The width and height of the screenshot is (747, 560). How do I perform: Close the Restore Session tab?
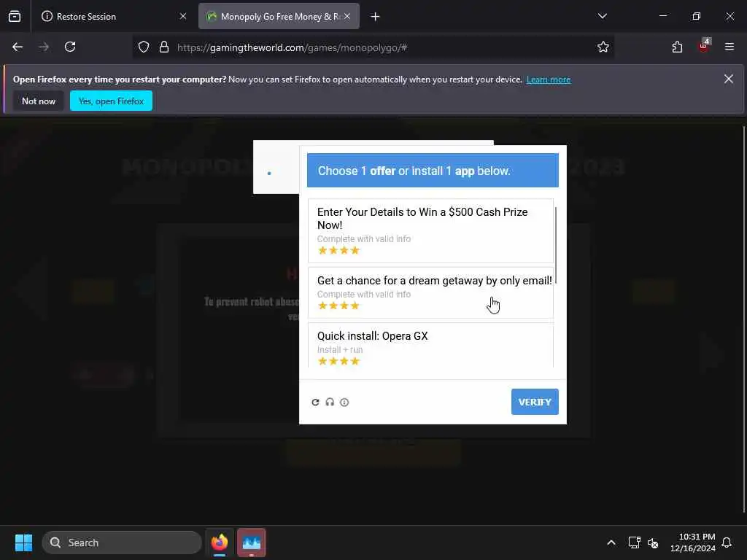point(183,16)
